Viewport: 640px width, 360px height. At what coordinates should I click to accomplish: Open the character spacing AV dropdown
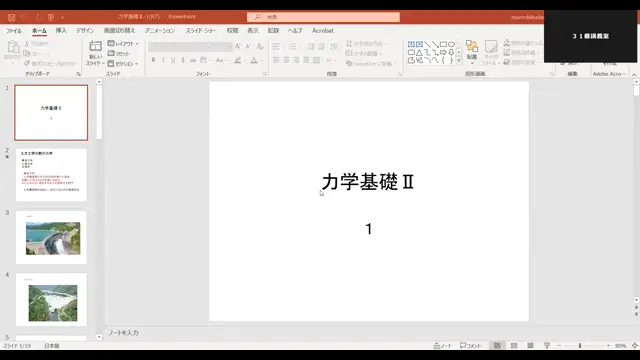click(x=205, y=60)
